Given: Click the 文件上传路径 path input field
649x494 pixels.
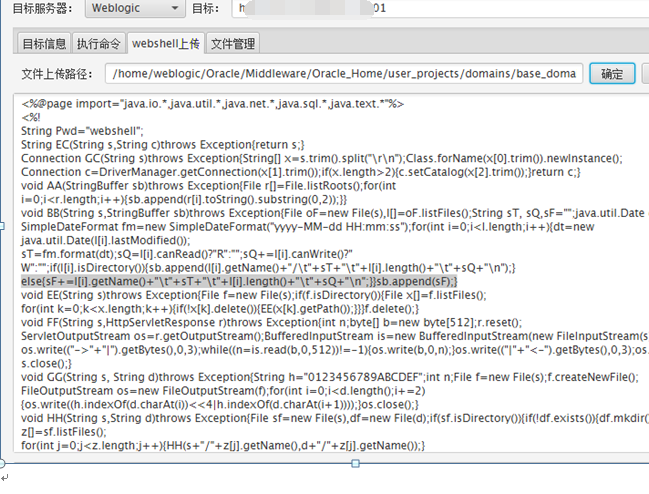Looking at the screenshot, I should (x=344, y=74).
